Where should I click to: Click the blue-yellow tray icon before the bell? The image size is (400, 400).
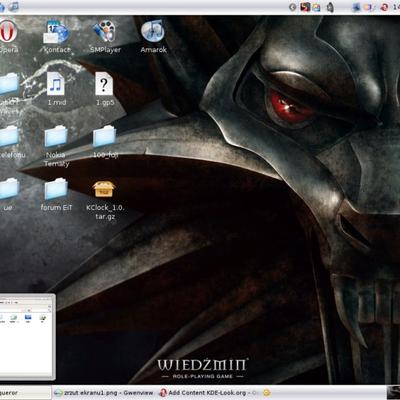tap(316, 7)
